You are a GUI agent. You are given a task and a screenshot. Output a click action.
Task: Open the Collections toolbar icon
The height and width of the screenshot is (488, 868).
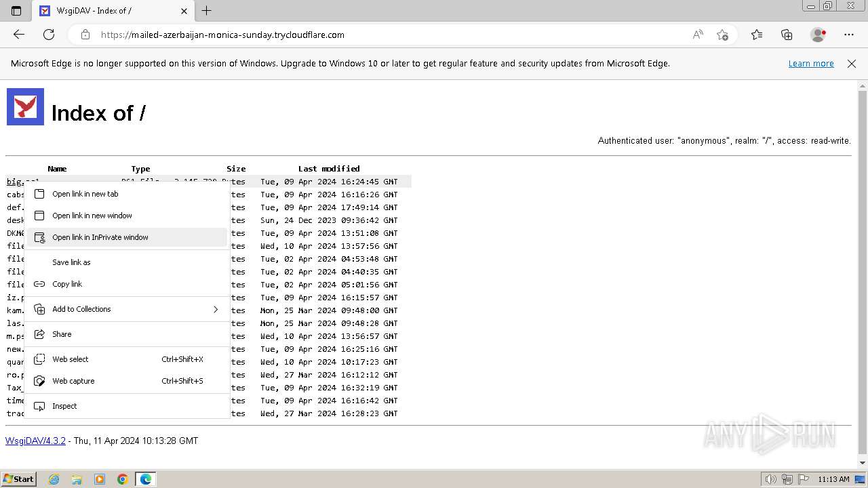coord(787,35)
